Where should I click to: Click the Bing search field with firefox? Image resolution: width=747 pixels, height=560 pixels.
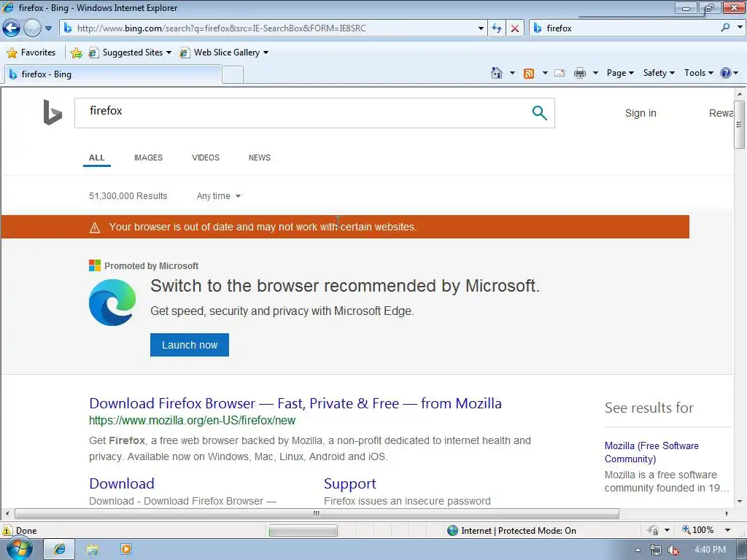click(x=305, y=113)
